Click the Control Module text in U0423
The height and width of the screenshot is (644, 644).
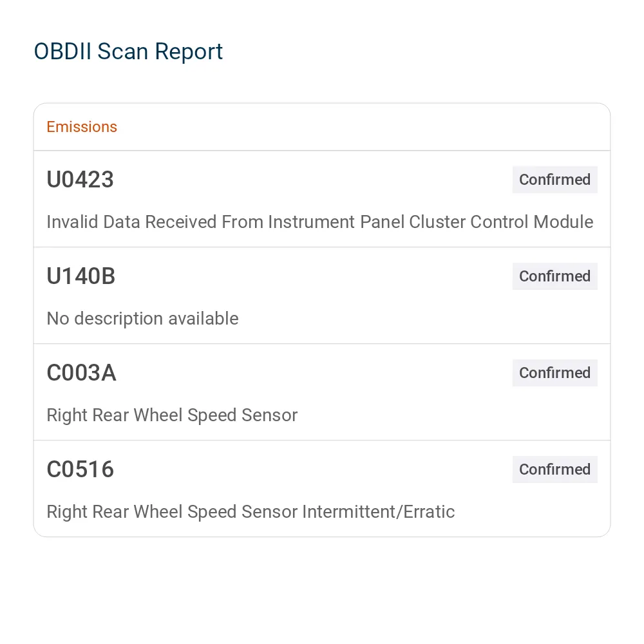[x=531, y=222]
